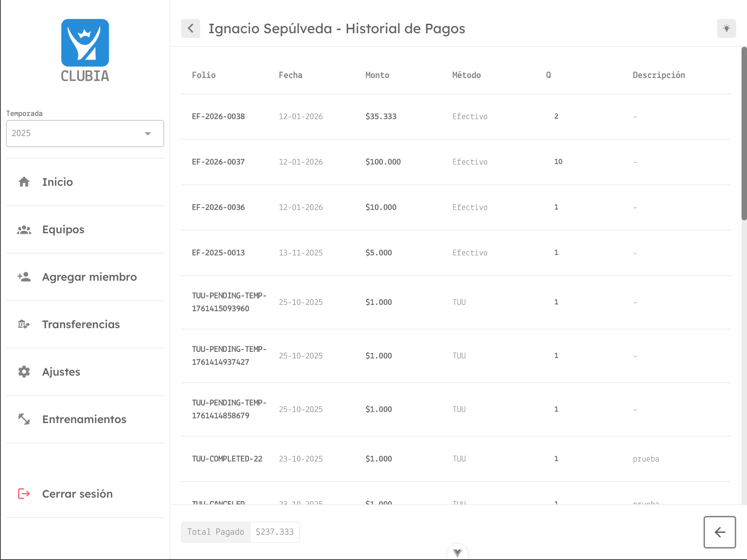This screenshot has height=560, width=747.
Task: Go to the Entrenamientos section
Action: [84, 419]
